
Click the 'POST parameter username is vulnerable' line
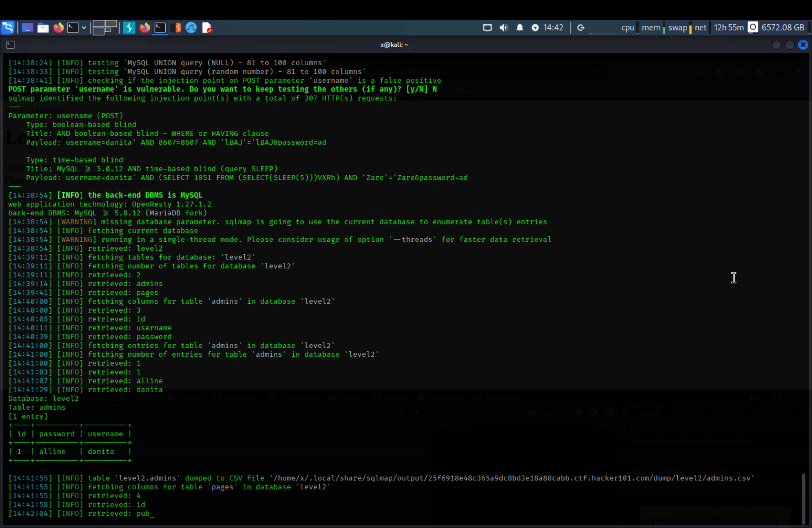tap(222, 89)
